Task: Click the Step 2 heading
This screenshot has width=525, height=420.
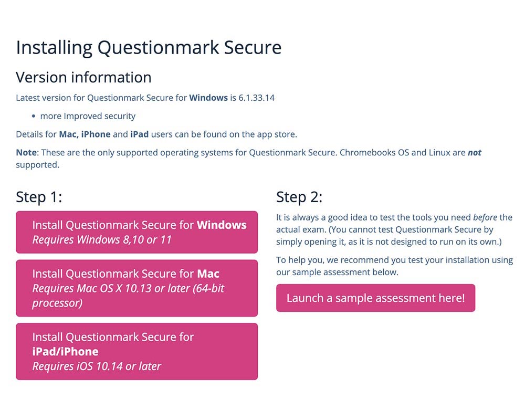Action: point(299,197)
